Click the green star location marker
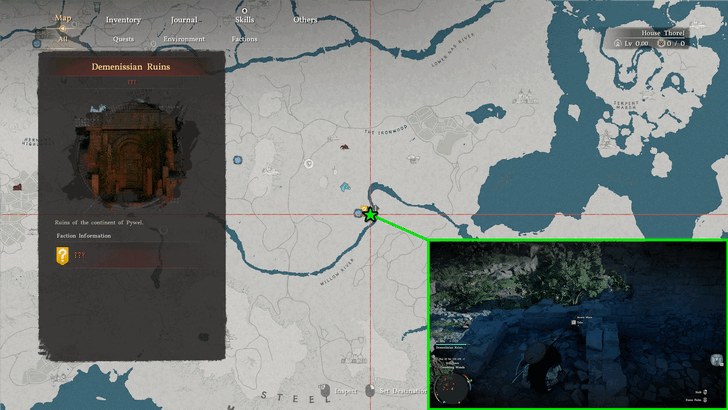The image size is (728, 410). 371,214
